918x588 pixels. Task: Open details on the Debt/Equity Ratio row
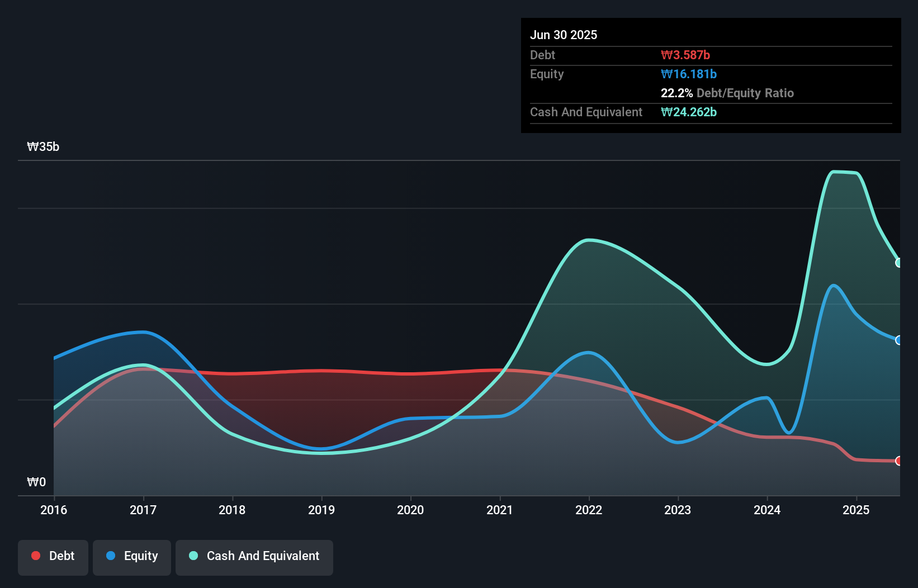(x=728, y=93)
